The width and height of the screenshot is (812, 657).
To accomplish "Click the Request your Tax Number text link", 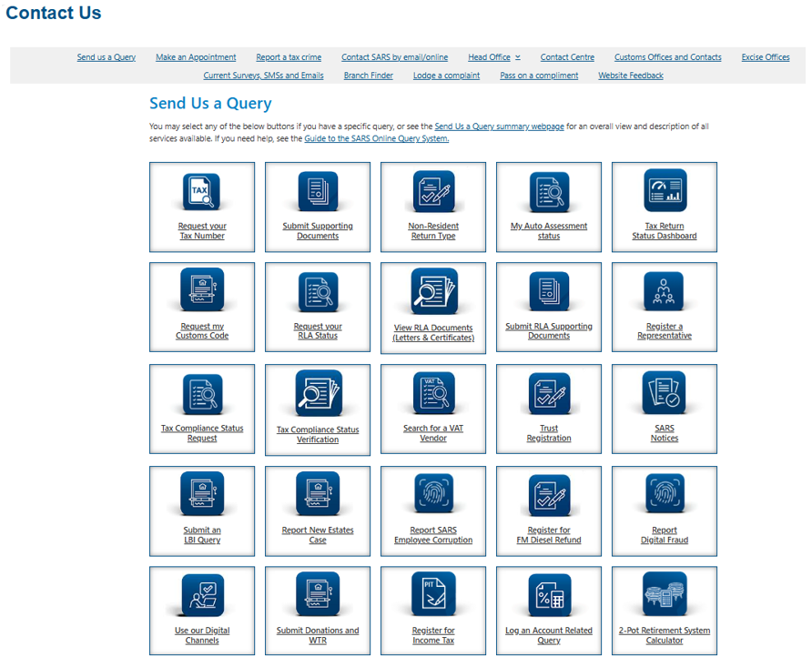I will [x=202, y=231].
